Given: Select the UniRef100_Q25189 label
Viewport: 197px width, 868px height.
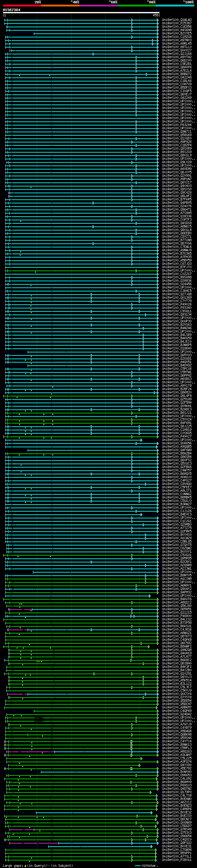Looking at the screenshot, I should [177, 399].
